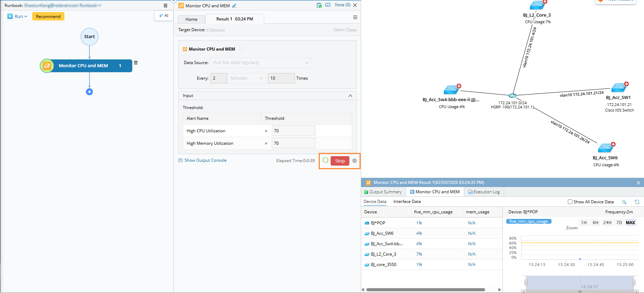Open the settings gear next to Stop
The height and width of the screenshot is (293, 644).
355,161
